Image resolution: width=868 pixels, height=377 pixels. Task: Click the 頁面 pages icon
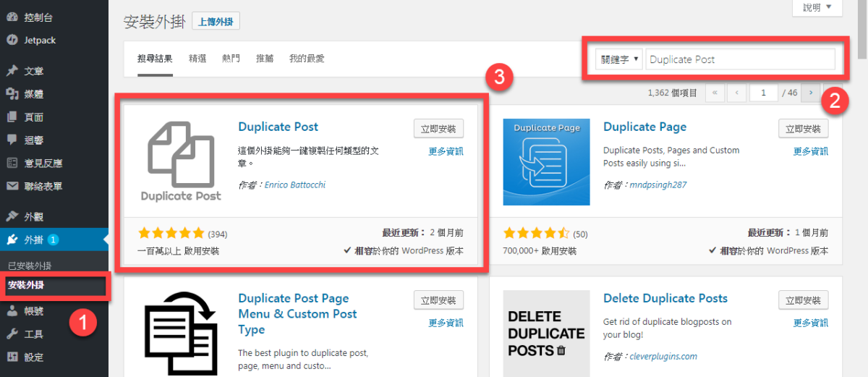(x=12, y=117)
